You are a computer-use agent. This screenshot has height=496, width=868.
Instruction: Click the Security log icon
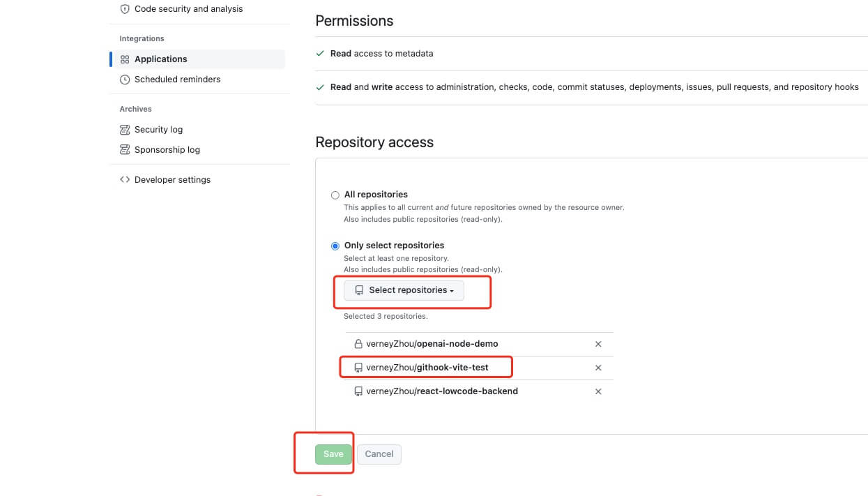click(125, 130)
